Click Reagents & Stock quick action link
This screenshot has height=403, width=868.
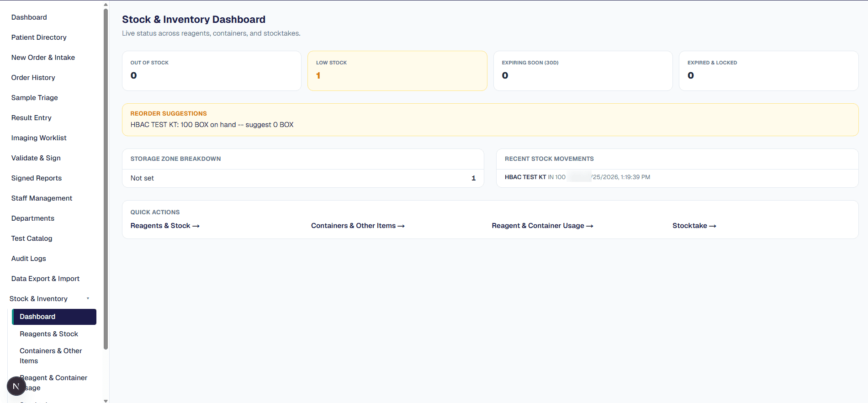click(x=165, y=226)
